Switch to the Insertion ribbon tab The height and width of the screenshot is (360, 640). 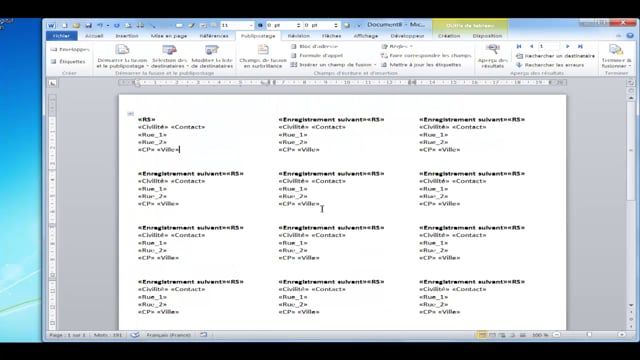(x=127, y=36)
